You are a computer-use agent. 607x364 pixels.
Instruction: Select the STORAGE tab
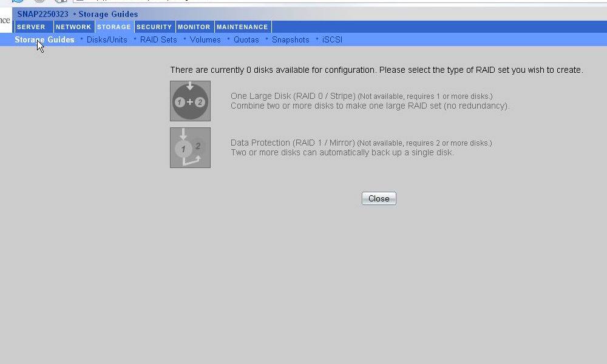tap(114, 27)
